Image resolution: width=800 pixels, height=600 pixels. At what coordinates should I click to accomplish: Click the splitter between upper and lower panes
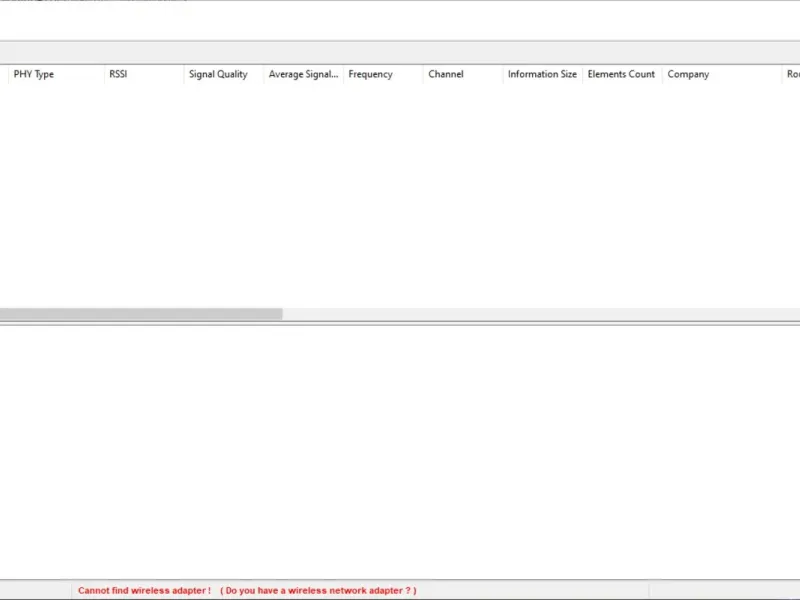[x=400, y=323]
